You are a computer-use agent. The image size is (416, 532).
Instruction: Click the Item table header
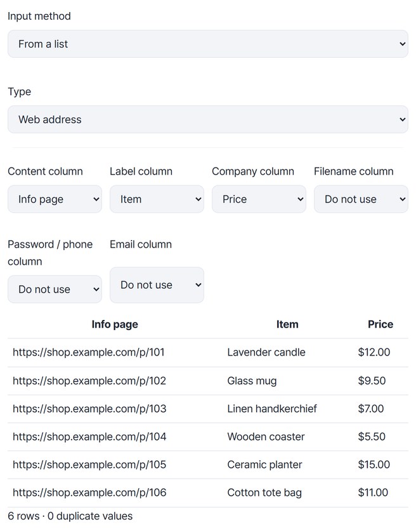click(x=287, y=324)
